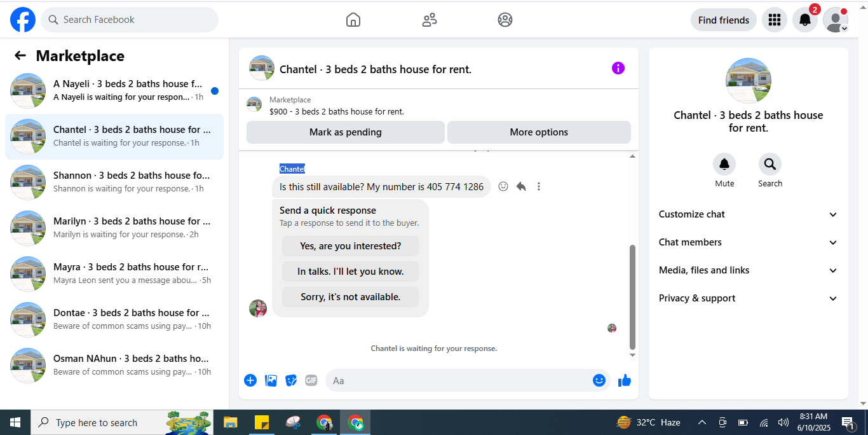868x435 pixels.
Task: Send quick reply "Yes, are you interested?"
Action: [350, 246]
